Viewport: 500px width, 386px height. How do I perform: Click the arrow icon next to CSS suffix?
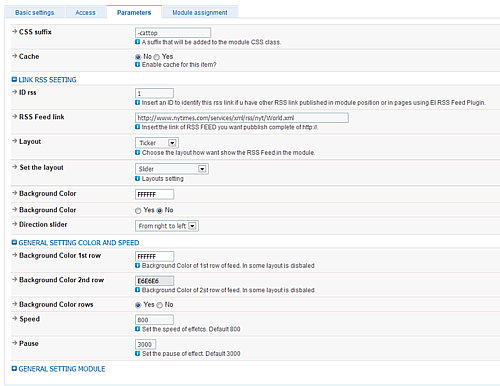[14, 31]
